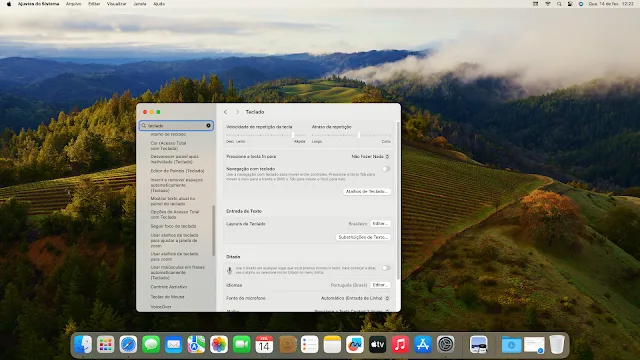640x360 pixels.
Task: Click Editar next to Layouts de Teclado
Action: pos(380,224)
